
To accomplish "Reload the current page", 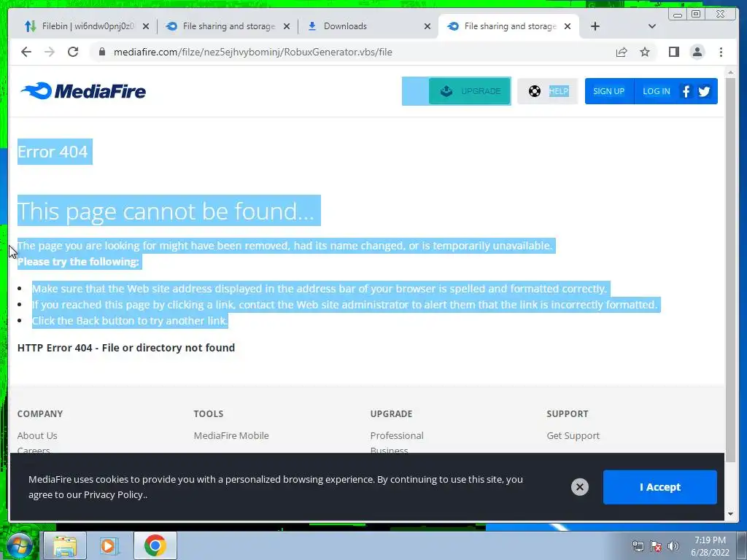I will tap(73, 52).
